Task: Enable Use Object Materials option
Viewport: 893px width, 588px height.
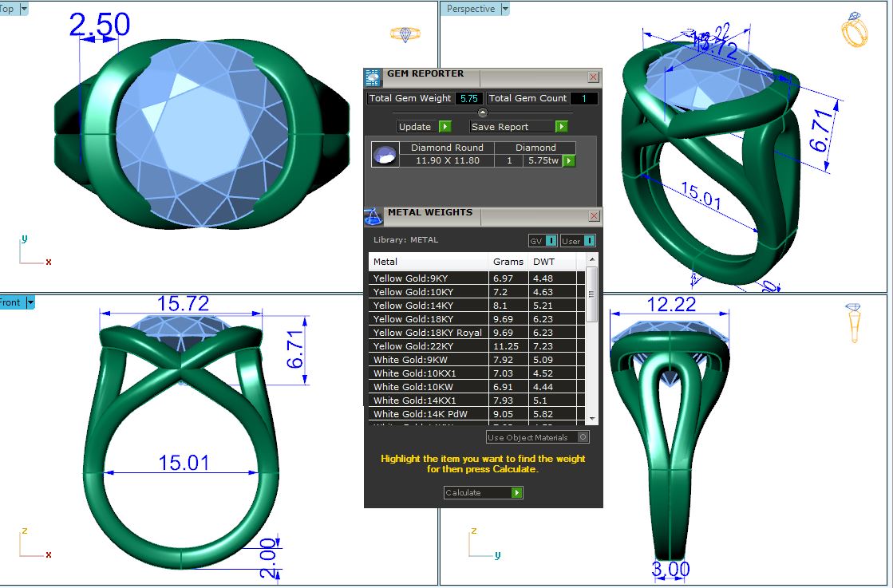Action: click(x=583, y=437)
